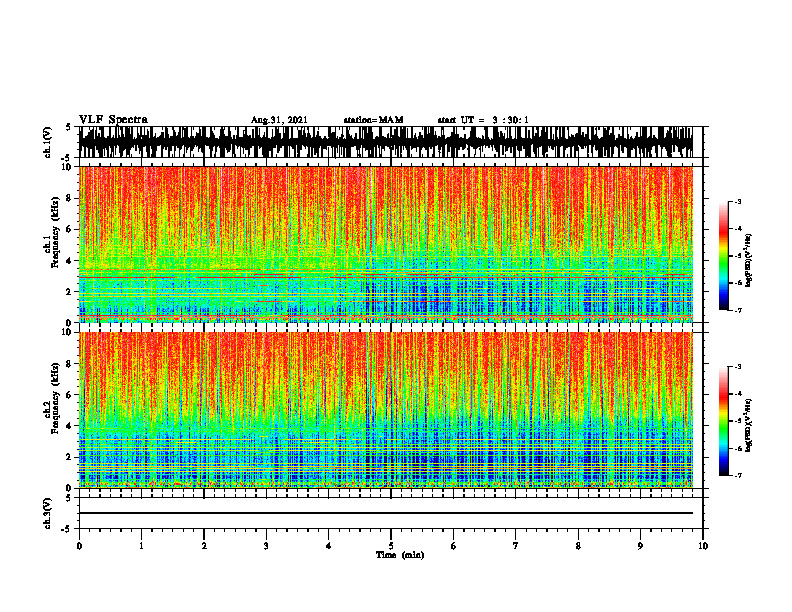Viewport: 792px width, 612px height.
Task: Click the ch.1 color bar log(PSD) label
Action: [x=749, y=261]
